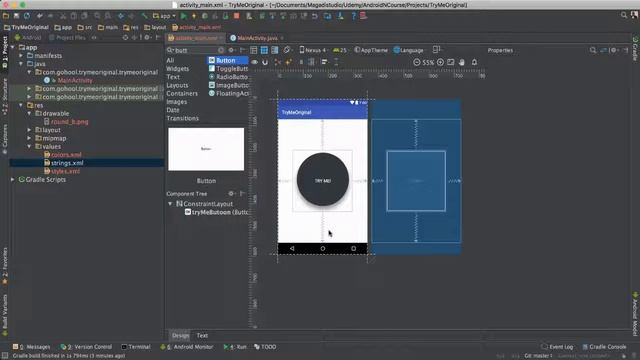Click scroll-from-source target icon in Project panel

(x=125, y=38)
